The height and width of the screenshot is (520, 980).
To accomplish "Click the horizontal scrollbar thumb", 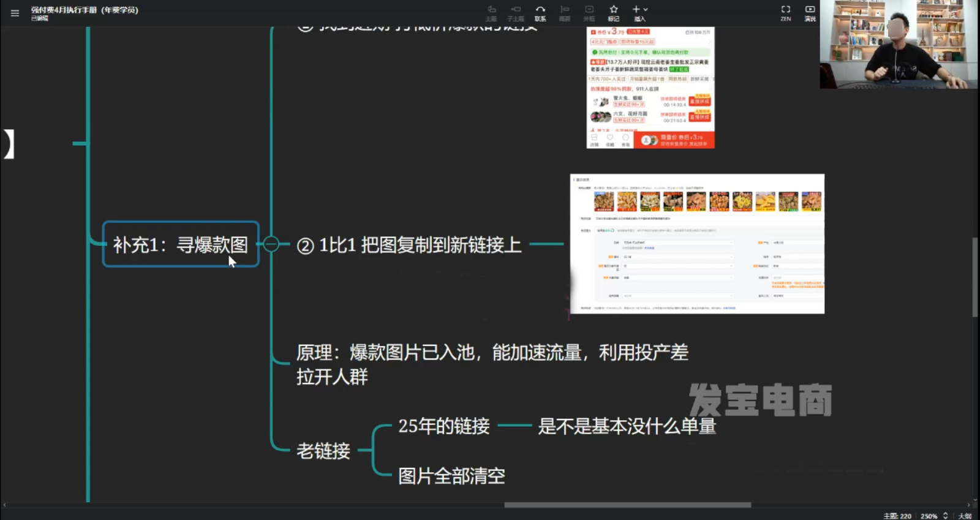I will tap(627, 505).
